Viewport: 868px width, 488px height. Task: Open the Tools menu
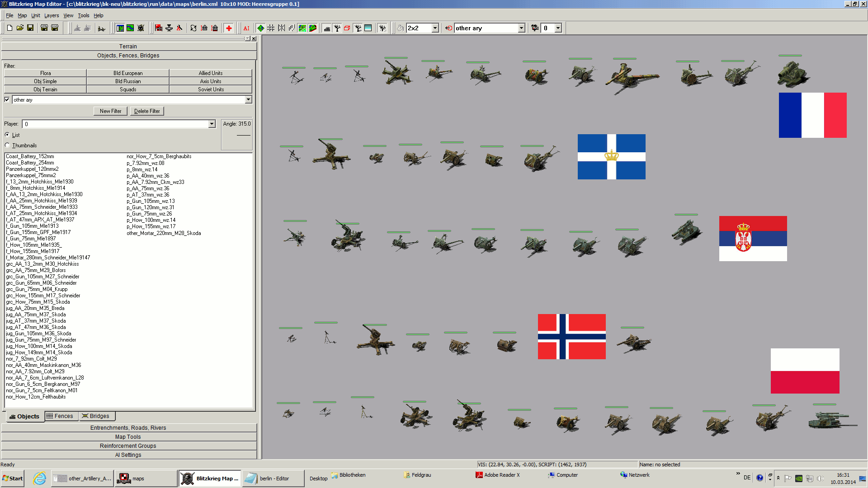pyautogui.click(x=84, y=15)
